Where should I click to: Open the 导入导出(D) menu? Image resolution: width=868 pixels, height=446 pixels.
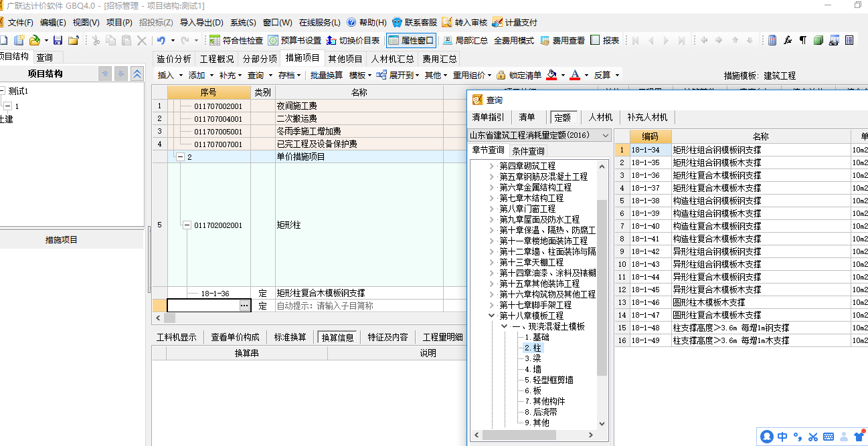201,22
